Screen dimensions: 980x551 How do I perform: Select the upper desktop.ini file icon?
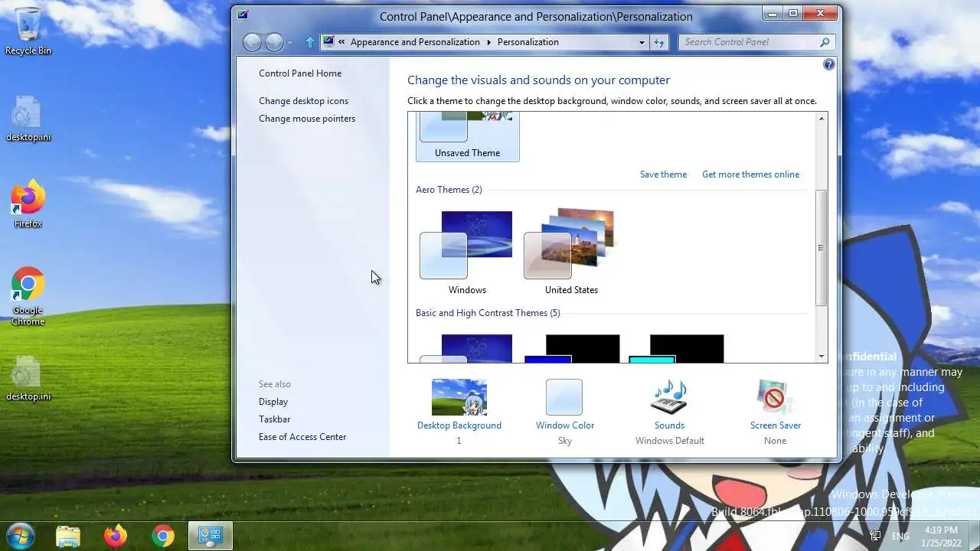coord(28,119)
